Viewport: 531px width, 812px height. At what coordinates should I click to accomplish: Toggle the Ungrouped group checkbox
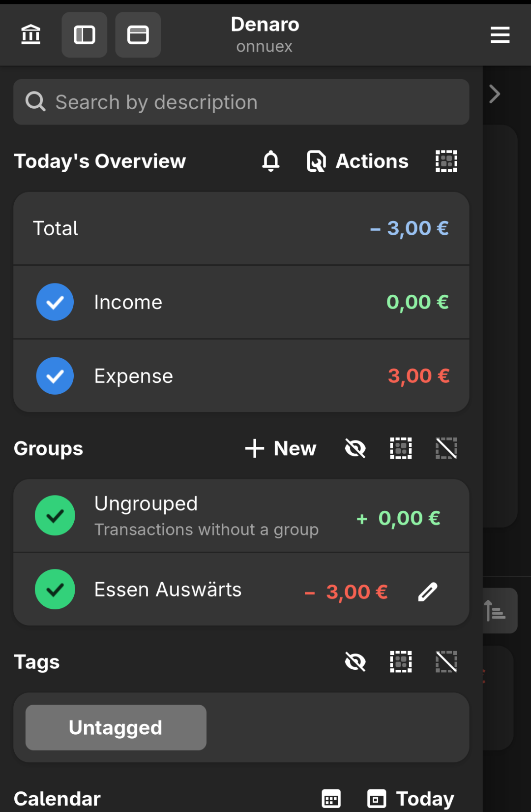tap(55, 515)
